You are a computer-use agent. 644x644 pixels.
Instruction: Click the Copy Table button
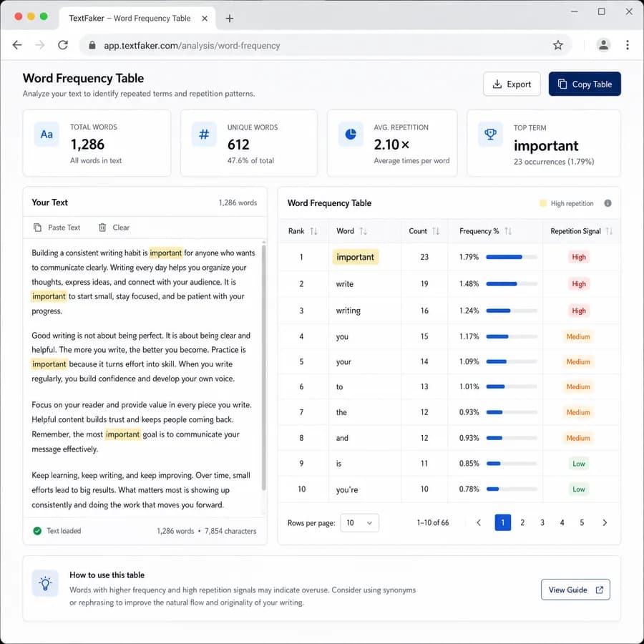pyautogui.click(x=585, y=84)
